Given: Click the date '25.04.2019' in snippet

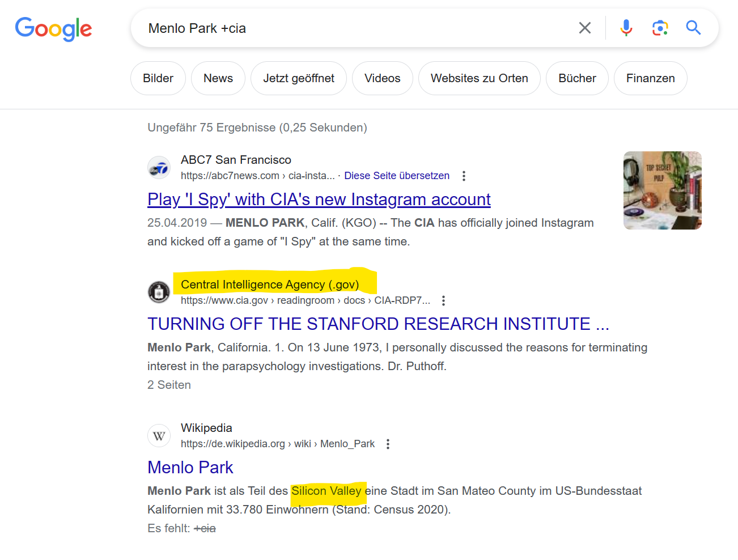Looking at the screenshot, I should pyautogui.click(x=177, y=223).
